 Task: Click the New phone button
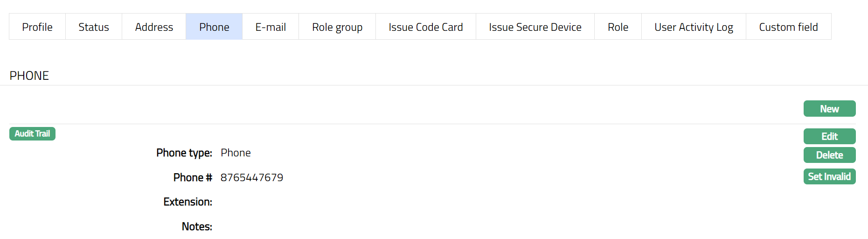point(829,109)
